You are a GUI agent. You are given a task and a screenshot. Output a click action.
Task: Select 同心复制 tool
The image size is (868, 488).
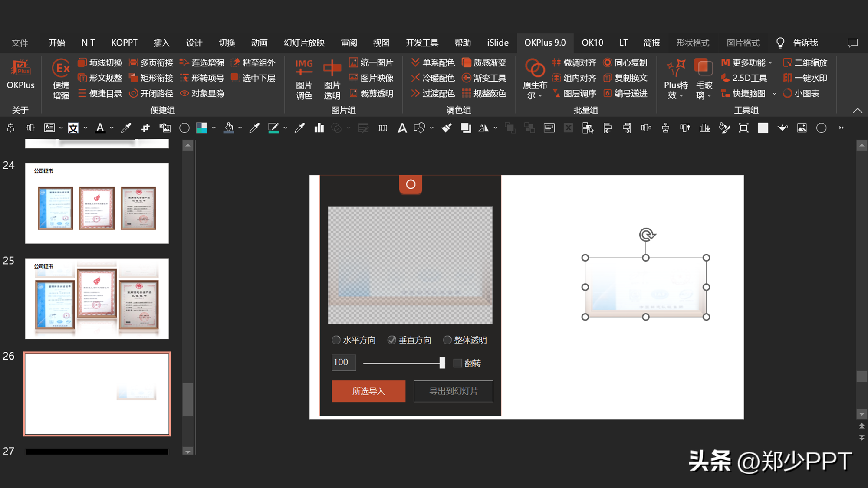coord(625,63)
